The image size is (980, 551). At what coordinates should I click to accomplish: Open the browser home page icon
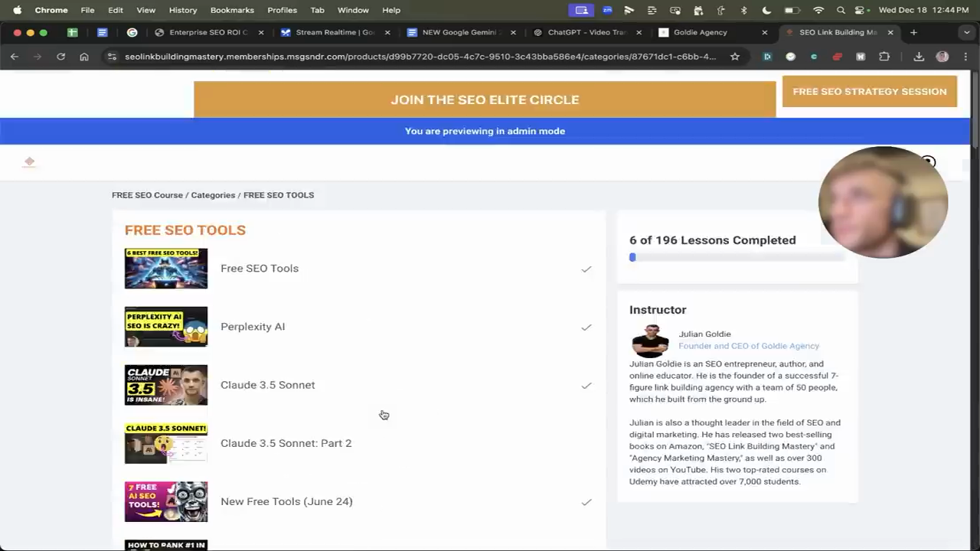pyautogui.click(x=84, y=57)
